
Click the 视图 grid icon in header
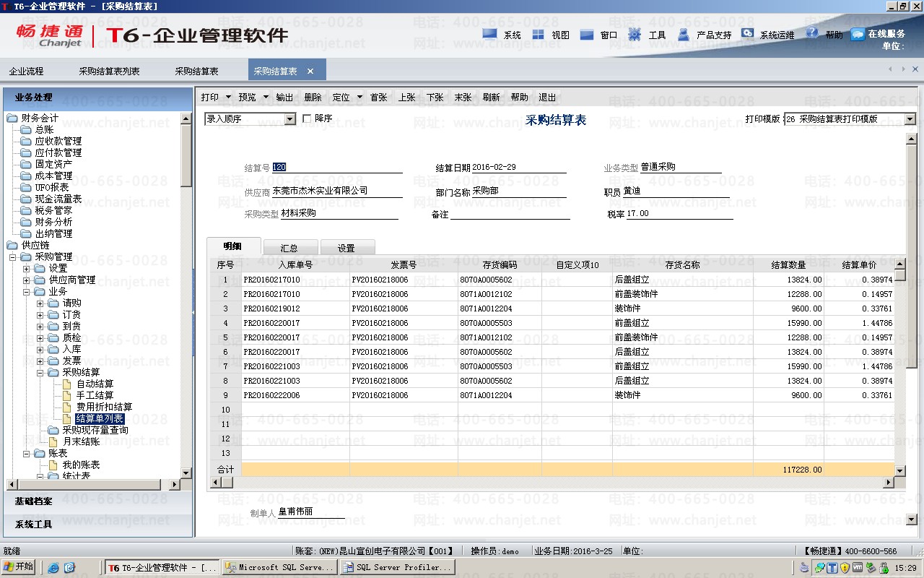pyautogui.click(x=539, y=34)
